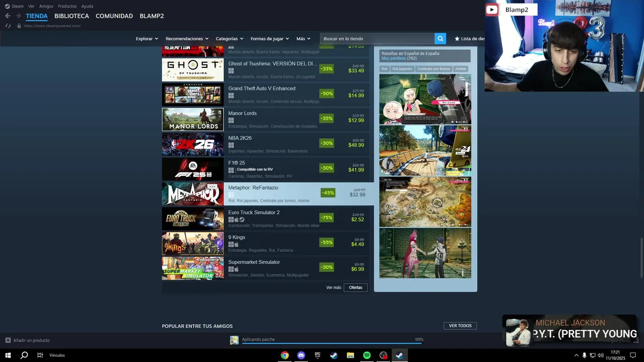Click the Rol tag in the preview panel
Image resolution: width=644 pixels, height=362 pixels.
(x=384, y=69)
